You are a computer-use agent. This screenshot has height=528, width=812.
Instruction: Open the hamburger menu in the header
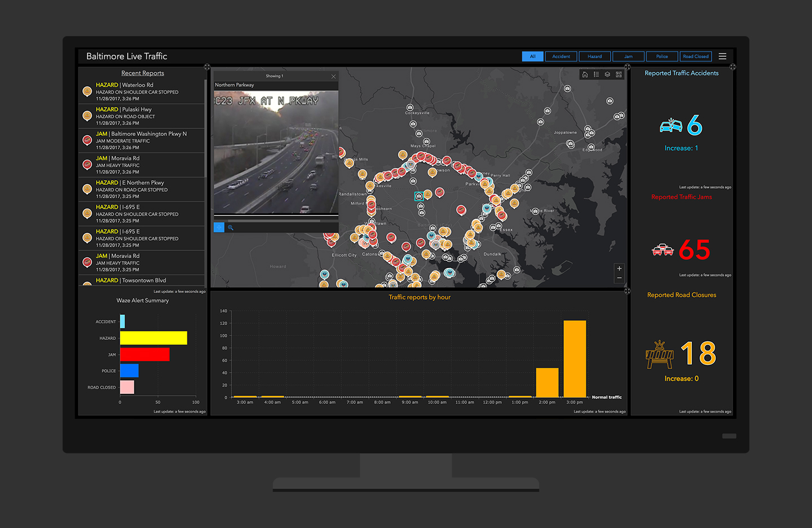coord(722,56)
